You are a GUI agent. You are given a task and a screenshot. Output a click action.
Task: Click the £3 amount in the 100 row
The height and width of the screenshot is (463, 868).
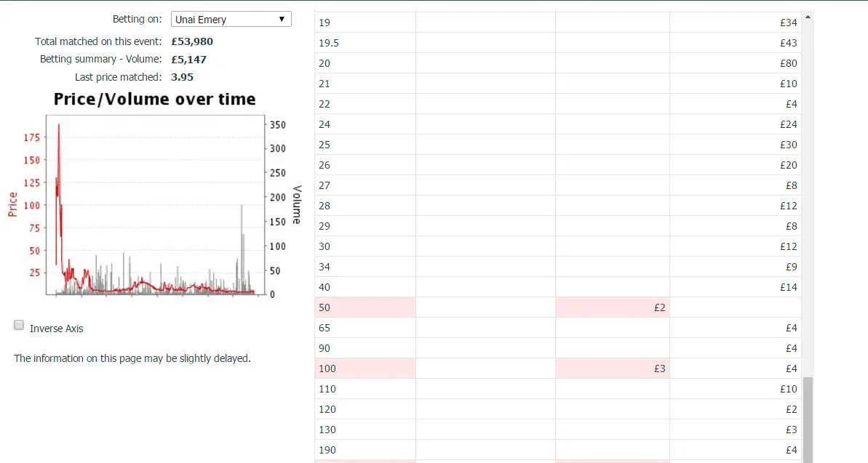(658, 369)
